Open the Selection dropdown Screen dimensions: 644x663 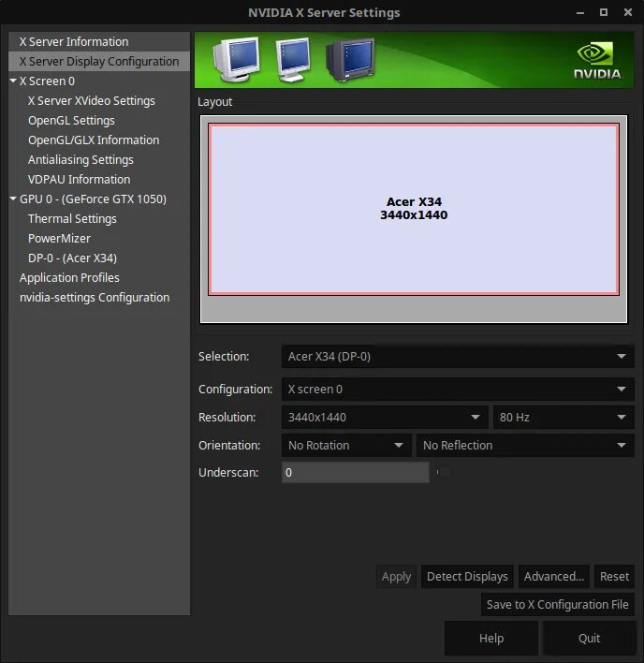[x=458, y=357]
